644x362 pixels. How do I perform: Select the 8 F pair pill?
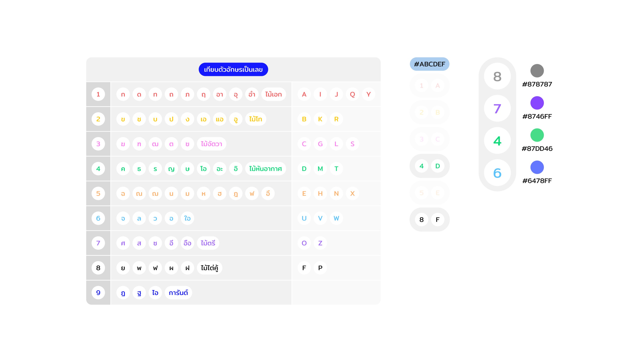pyautogui.click(x=429, y=220)
